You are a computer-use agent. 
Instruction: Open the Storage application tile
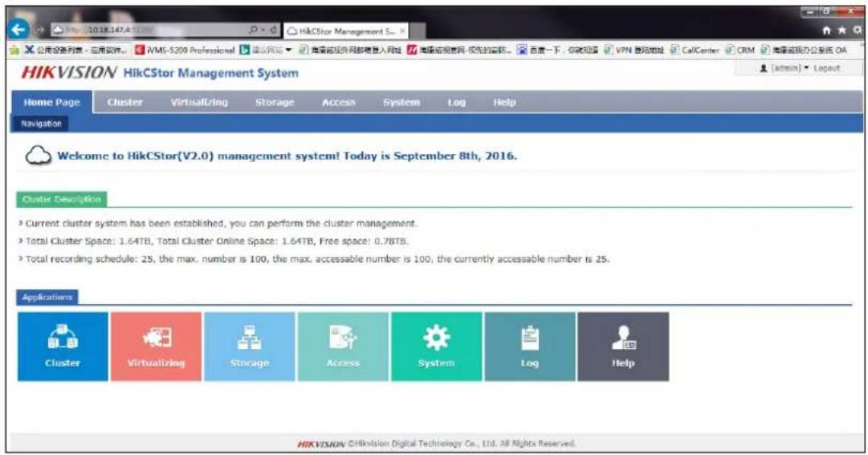point(250,347)
